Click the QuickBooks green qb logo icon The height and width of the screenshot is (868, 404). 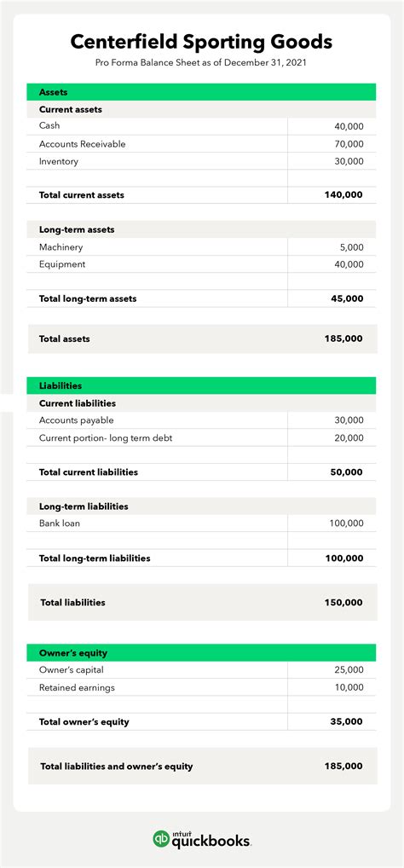[162, 838]
